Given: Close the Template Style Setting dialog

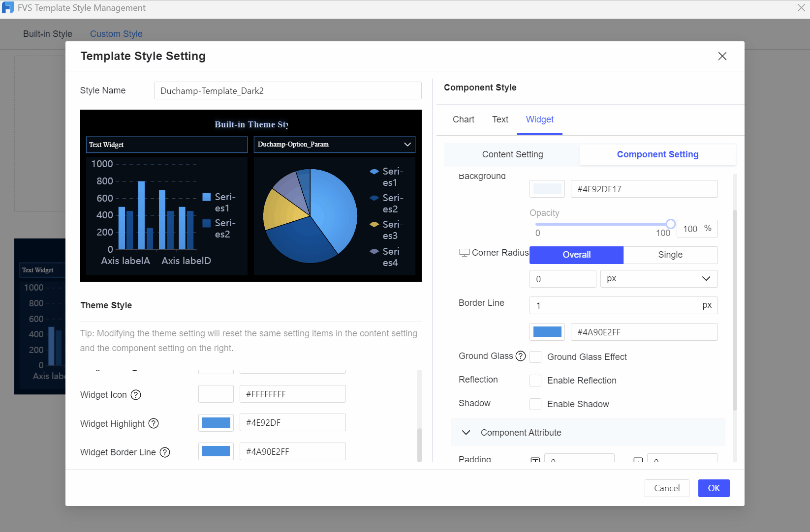Looking at the screenshot, I should pyautogui.click(x=722, y=56).
